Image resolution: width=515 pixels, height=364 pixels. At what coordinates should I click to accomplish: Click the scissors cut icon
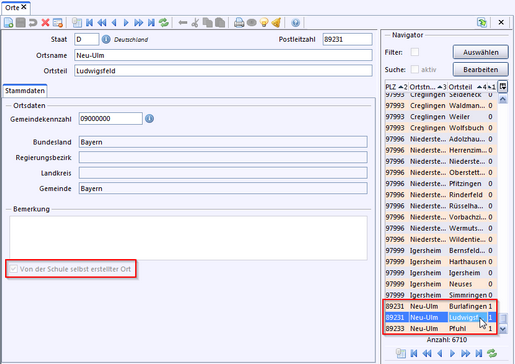195,23
